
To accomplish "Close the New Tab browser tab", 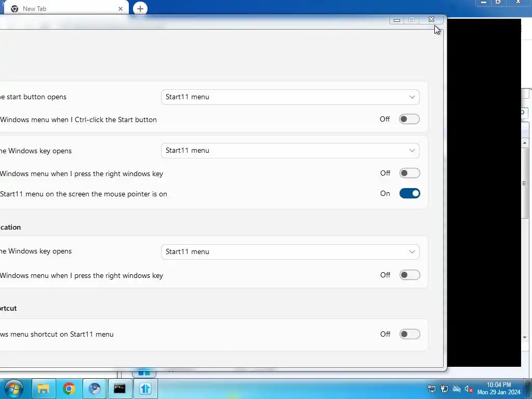I will [x=121, y=9].
